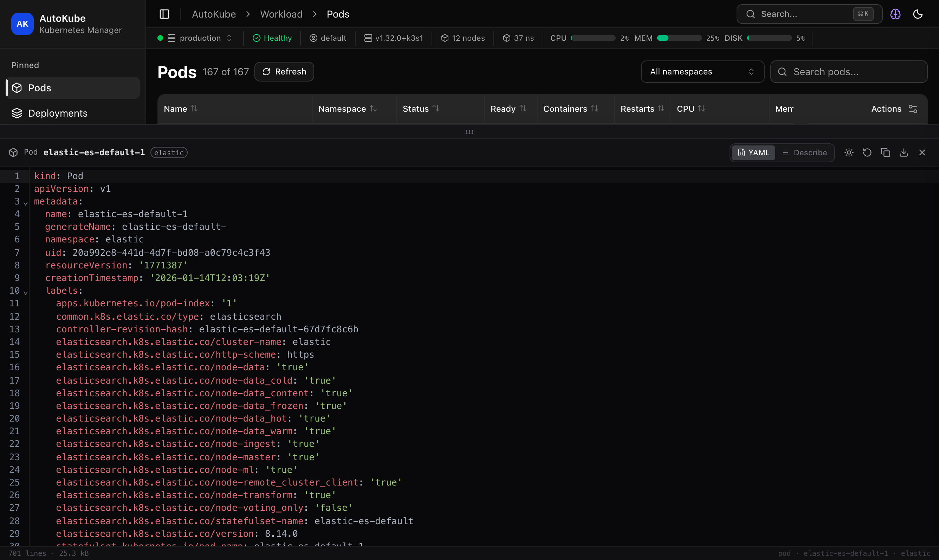Click the search pods magnifier icon
This screenshot has width=939, height=560.
pos(782,72)
